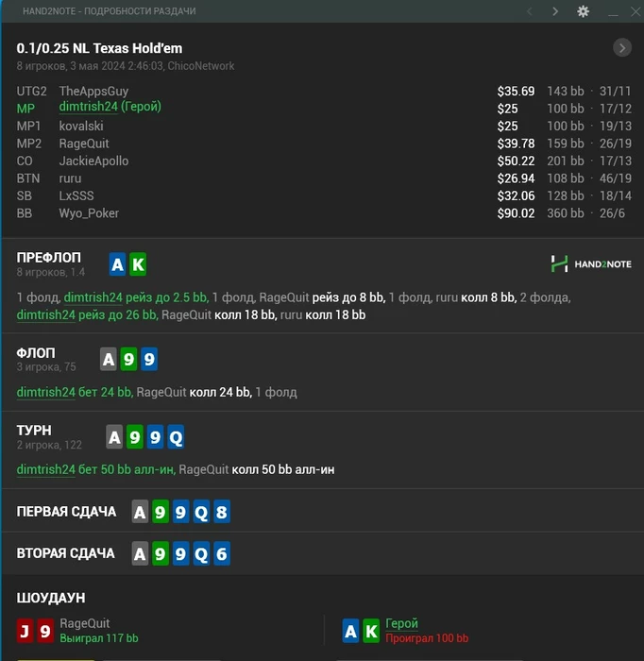The image size is (644, 661).
Task: Click hero's King card at showdown
Action: [x=371, y=631]
